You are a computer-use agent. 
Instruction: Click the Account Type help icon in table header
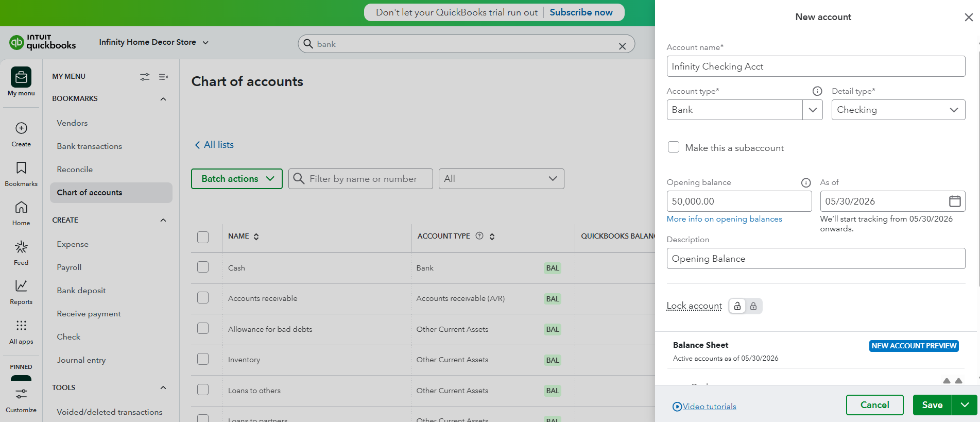click(x=479, y=236)
